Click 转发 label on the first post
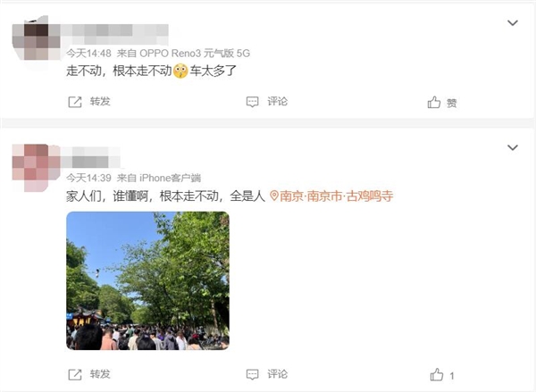The image size is (536, 392). (x=100, y=102)
